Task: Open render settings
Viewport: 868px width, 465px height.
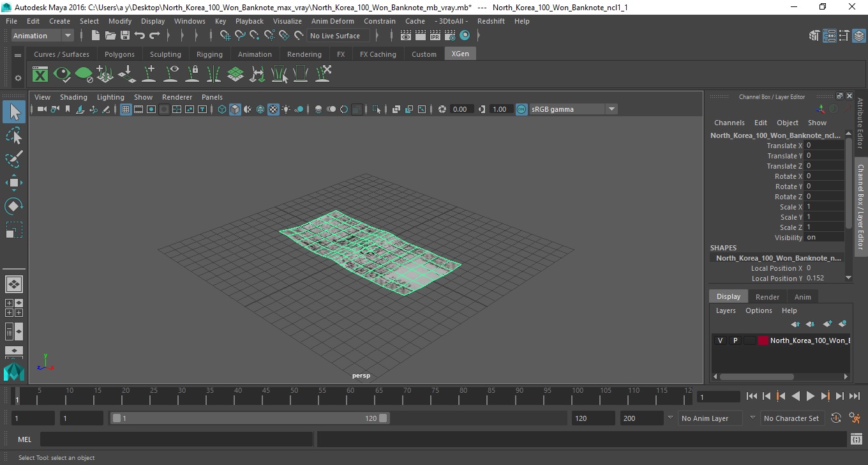Action: [x=450, y=36]
